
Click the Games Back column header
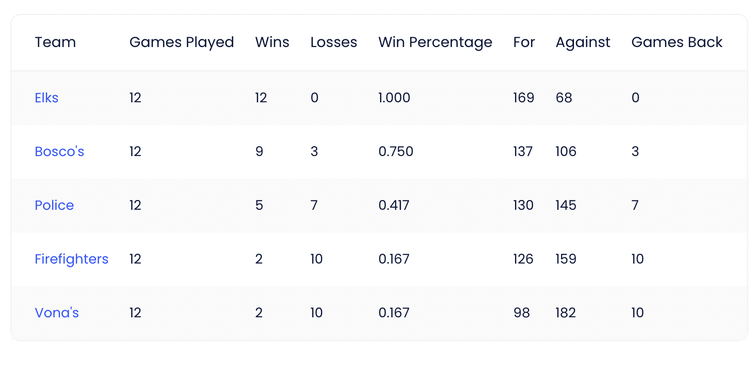point(677,42)
